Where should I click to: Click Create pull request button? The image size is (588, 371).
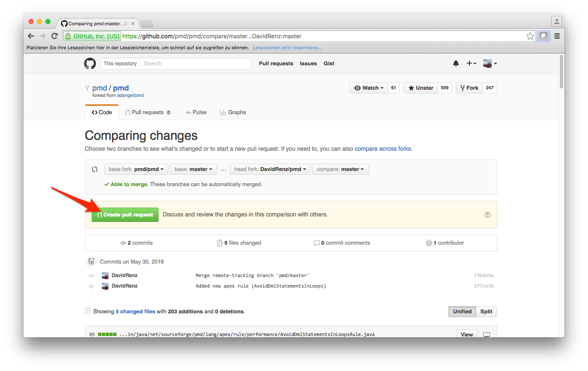125,215
